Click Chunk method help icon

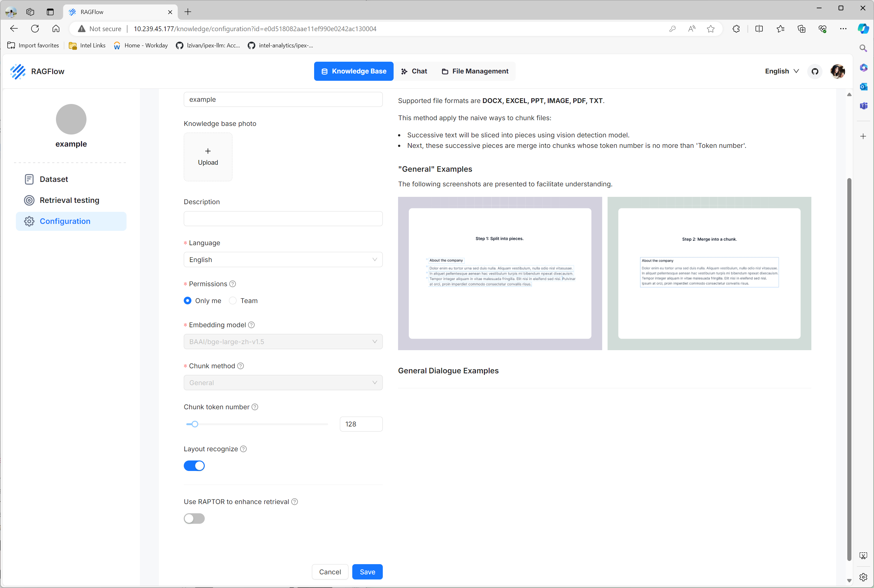click(x=241, y=366)
